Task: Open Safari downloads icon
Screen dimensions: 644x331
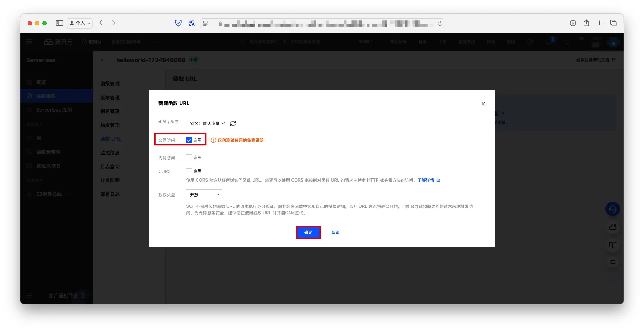Action: click(x=573, y=23)
